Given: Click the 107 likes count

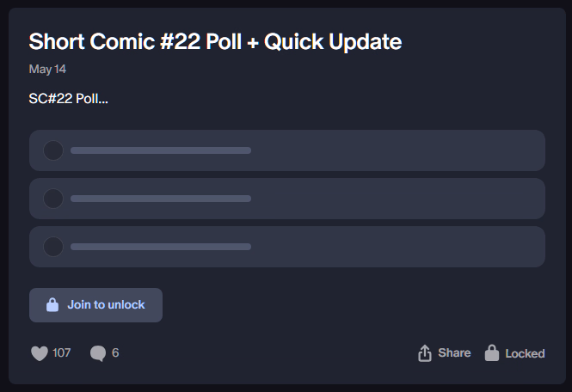Looking at the screenshot, I should point(61,352).
